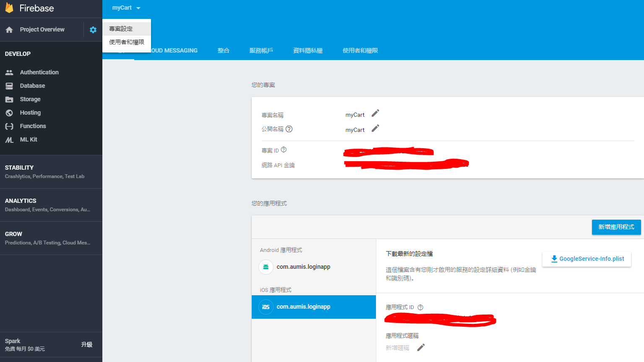Expand the DEVELOP section header
Image resolution: width=644 pixels, height=362 pixels.
(18, 54)
